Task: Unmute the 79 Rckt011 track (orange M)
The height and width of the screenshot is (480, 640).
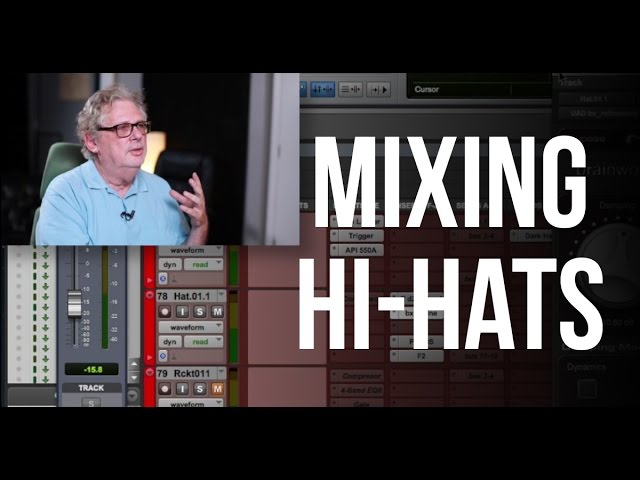Action: pos(217,389)
